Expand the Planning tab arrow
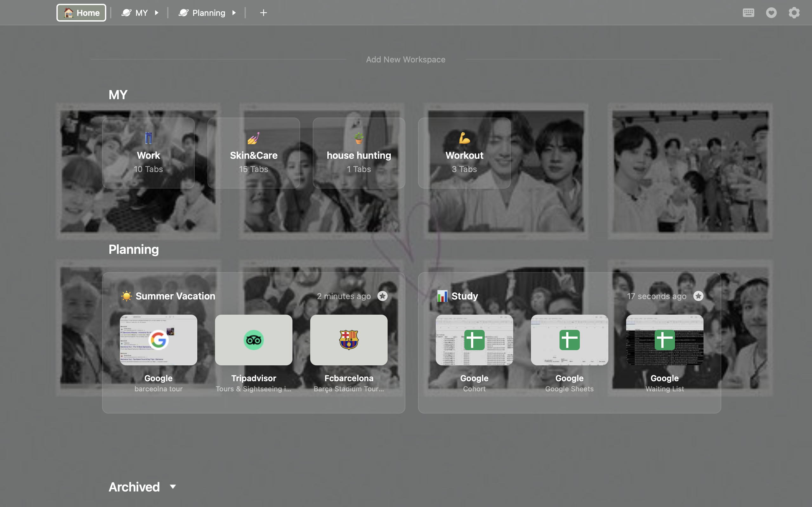 click(234, 13)
